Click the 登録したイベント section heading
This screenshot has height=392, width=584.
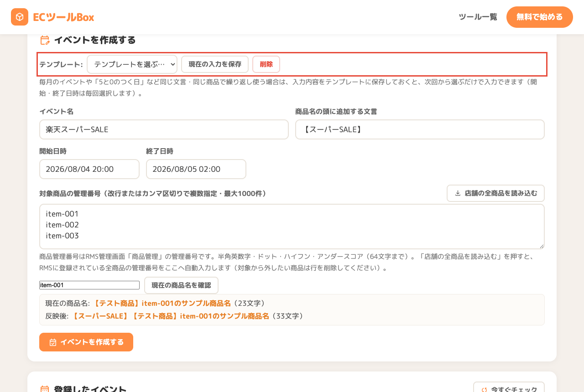click(x=90, y=389)
